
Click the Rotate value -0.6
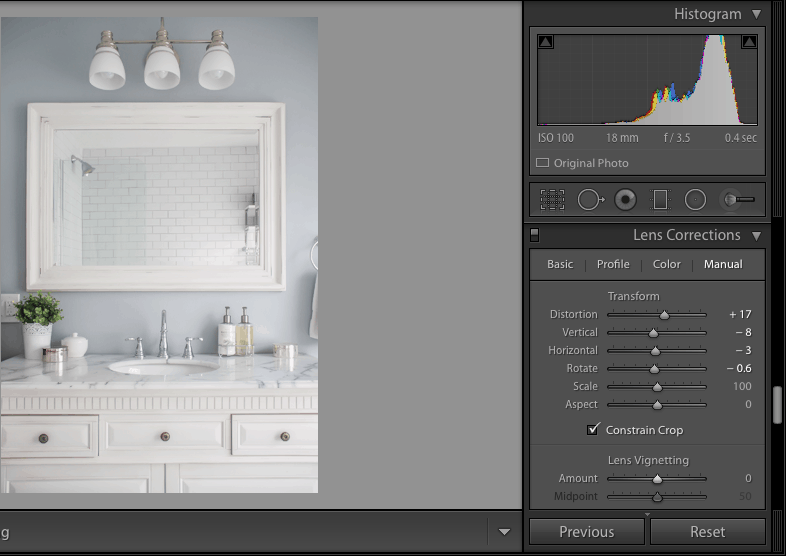pos(739,368)
